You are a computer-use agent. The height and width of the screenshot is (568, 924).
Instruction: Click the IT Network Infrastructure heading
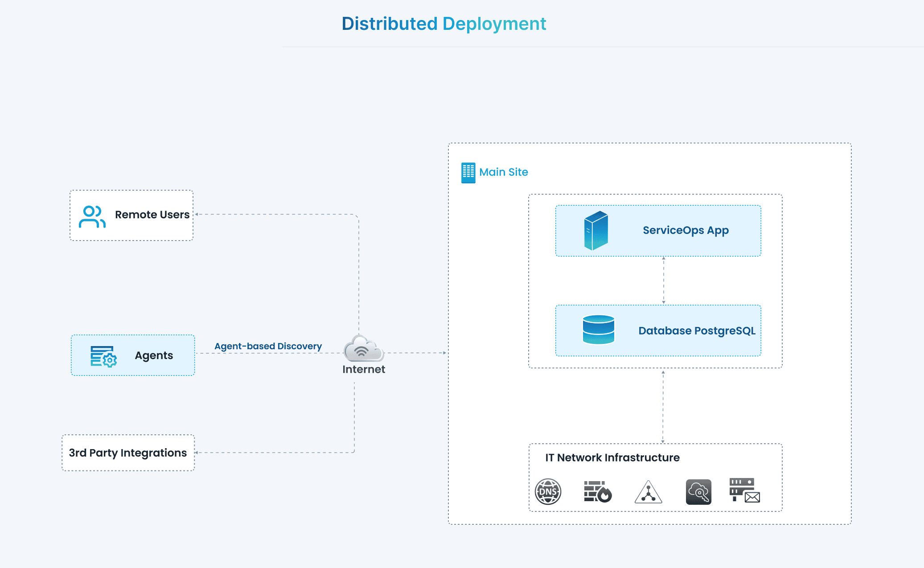612,458
